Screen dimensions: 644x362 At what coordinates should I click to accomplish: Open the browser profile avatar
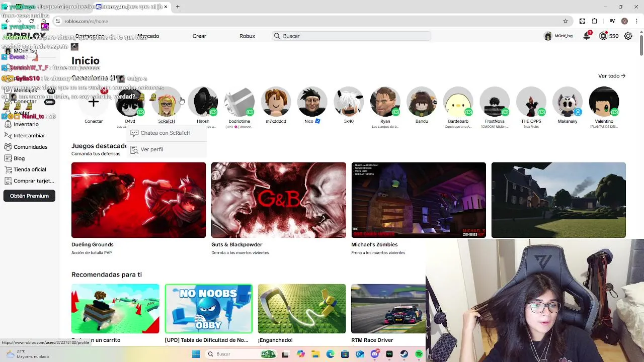[624, 21]
